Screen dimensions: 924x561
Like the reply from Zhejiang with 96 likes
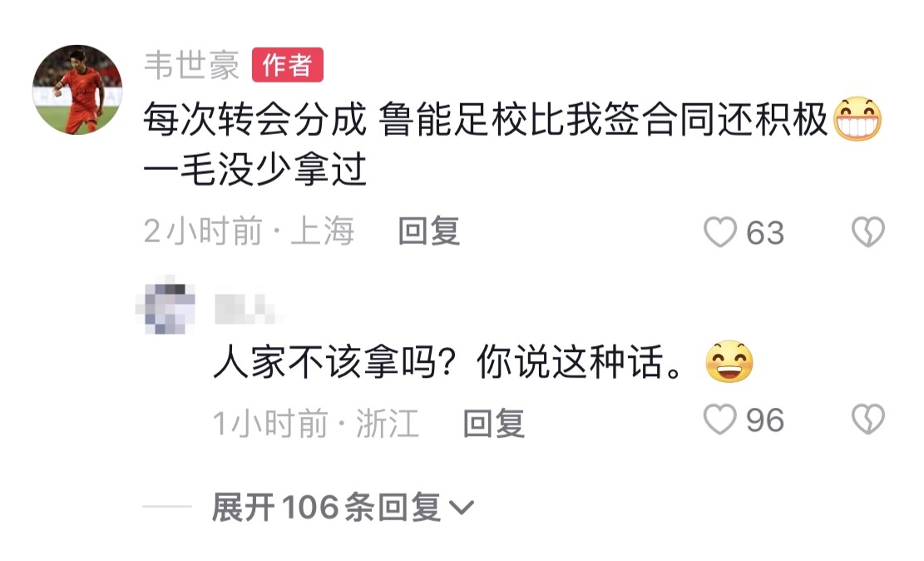(720, 421)
